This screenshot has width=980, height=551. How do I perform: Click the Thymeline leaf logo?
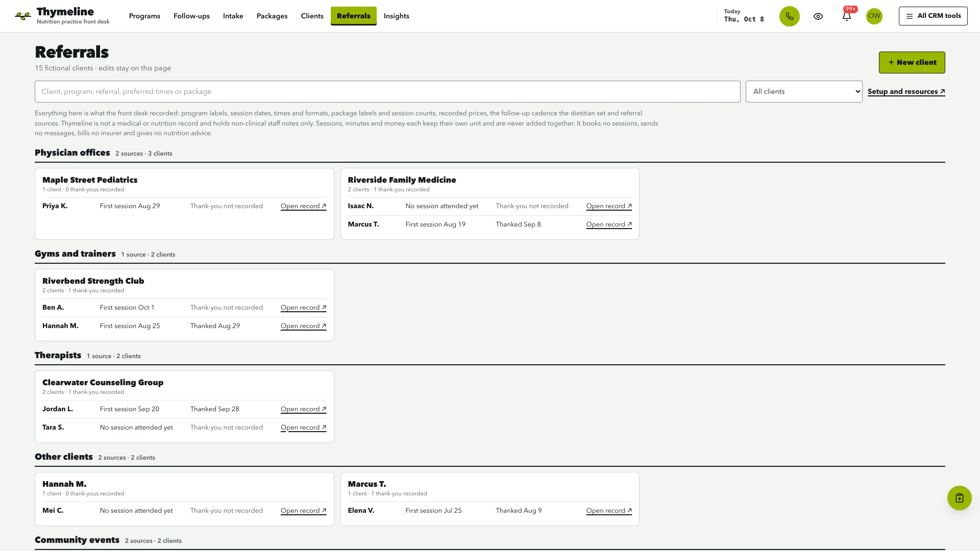point(23,16)
